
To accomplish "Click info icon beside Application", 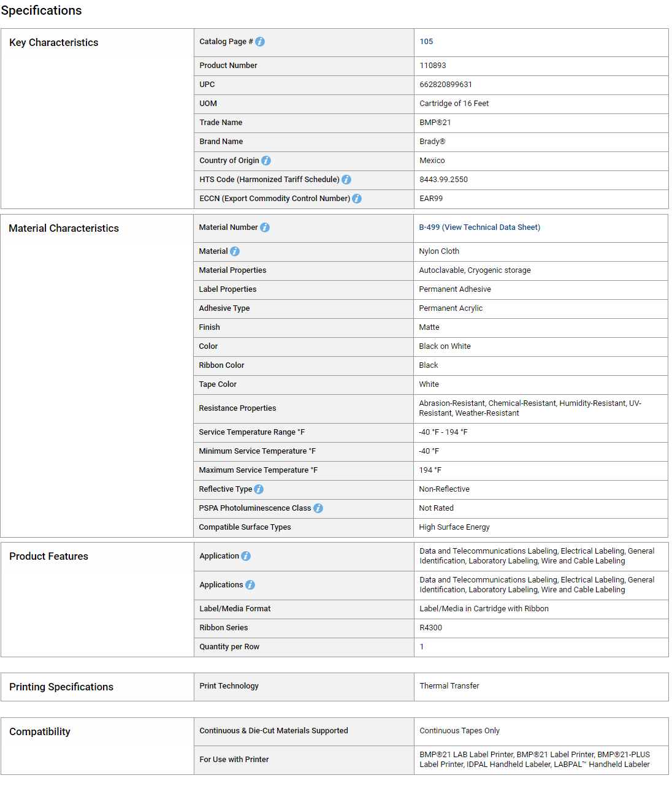I will coord(246,556).
